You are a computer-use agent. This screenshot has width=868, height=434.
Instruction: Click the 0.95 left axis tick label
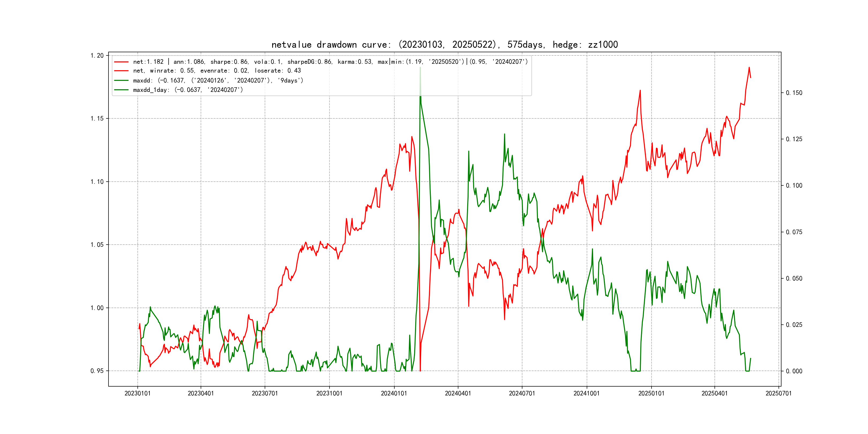point(97,371)
